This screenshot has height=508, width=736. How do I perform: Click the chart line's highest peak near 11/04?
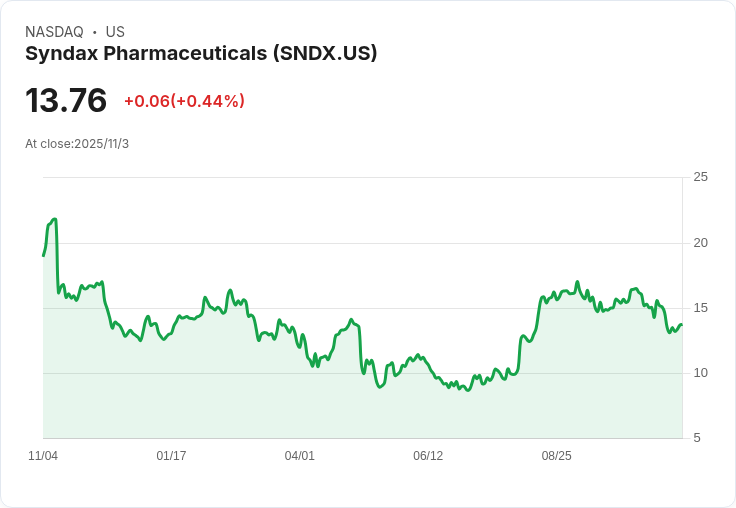(x=54, y=219)
